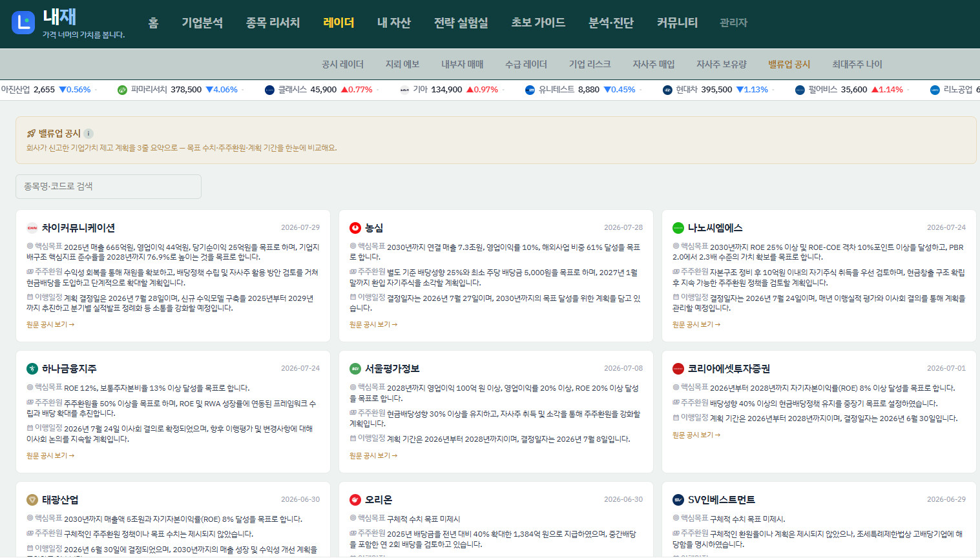Click the 가격 너머의 가치를 봅니다. tagline

pos(83,35)
